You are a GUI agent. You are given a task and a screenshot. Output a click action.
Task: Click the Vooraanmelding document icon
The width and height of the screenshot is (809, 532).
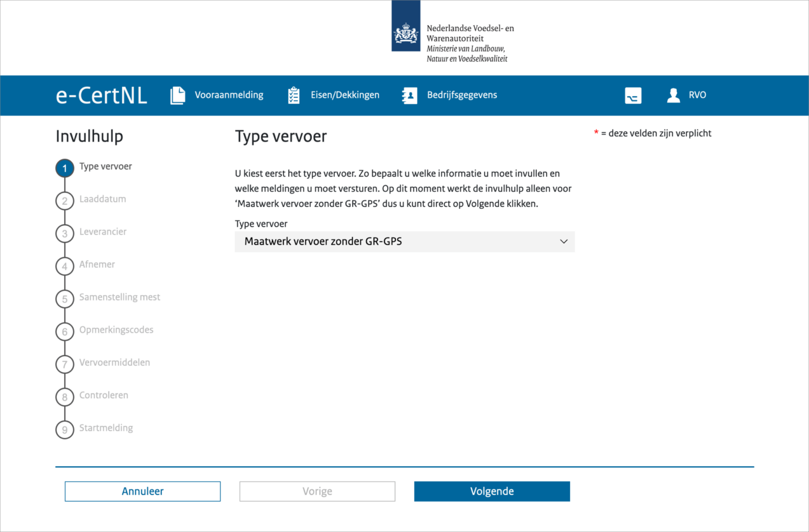pos(178,95)
